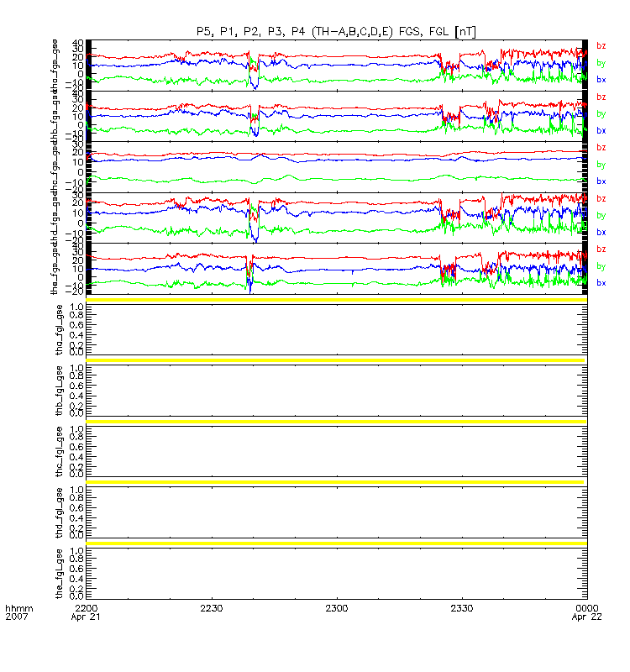Click the bz legend label of the fourth panel
630x672 pixels.
[x=601, y=198]
